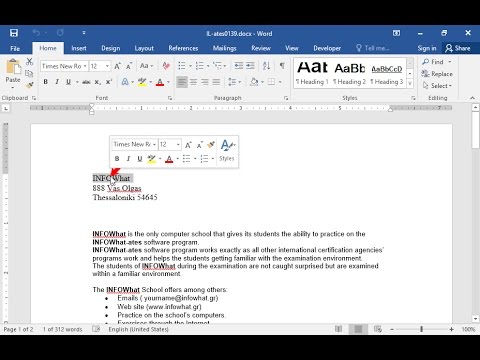Open the Insert ribbon tab

tap(79, 48)
